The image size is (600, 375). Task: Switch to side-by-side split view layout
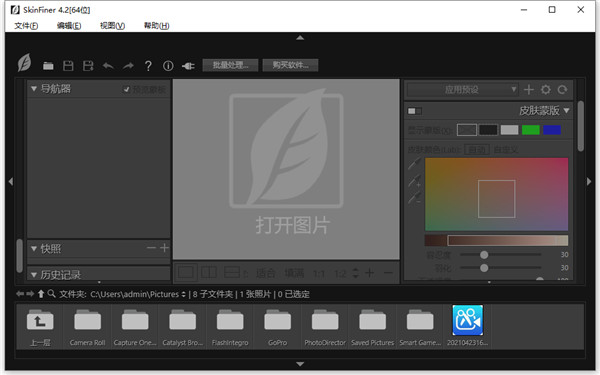click(x=209, y=273)
